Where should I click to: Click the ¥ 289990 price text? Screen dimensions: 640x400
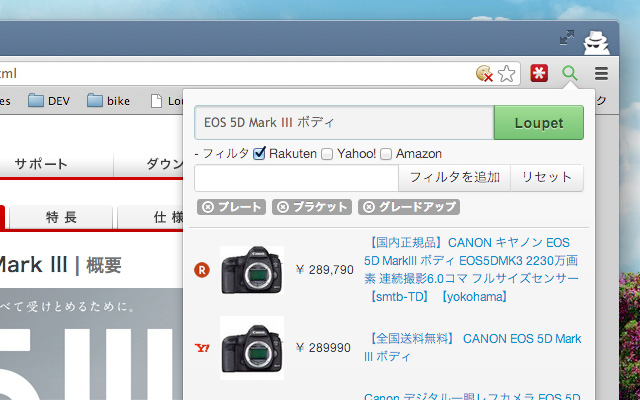coord(323,348)
